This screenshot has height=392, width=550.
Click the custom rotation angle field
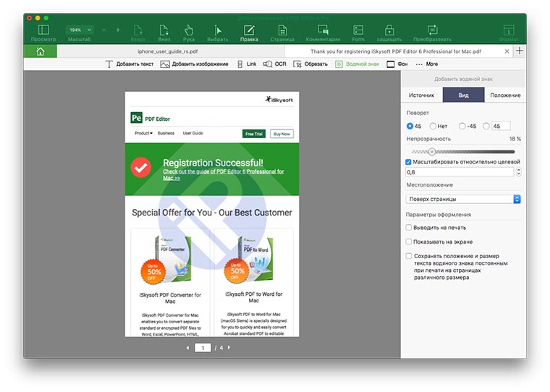click(x=501, y=126)
